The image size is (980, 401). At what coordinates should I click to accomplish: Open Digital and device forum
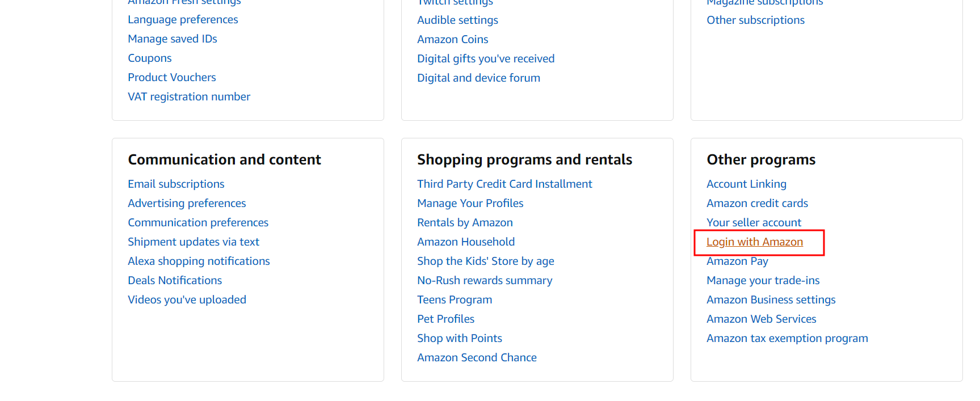coord(478,78)
